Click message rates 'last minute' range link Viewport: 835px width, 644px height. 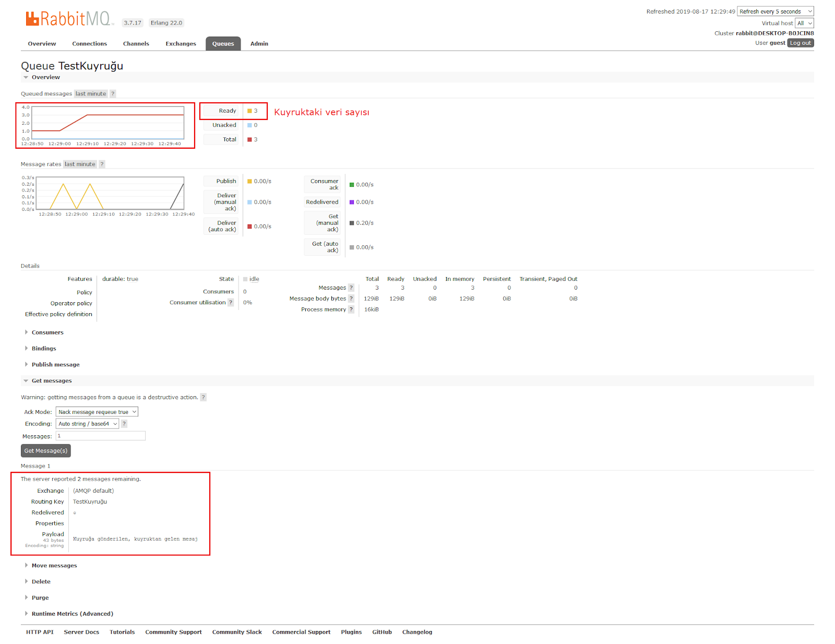point(80,164)
